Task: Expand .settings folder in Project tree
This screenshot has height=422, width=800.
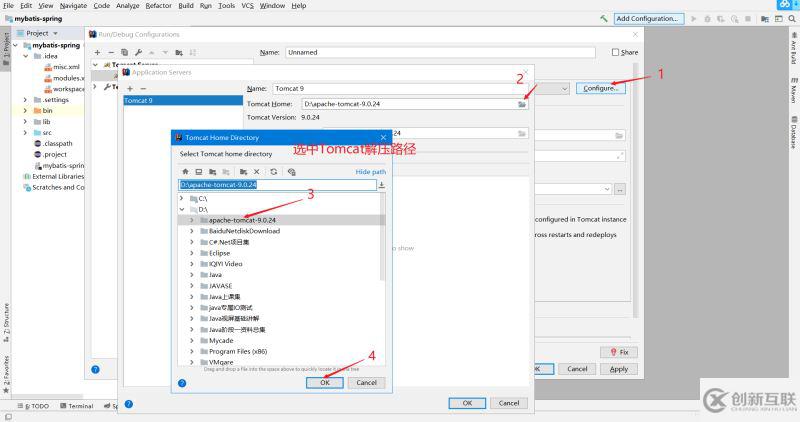Action: [25, 100]
